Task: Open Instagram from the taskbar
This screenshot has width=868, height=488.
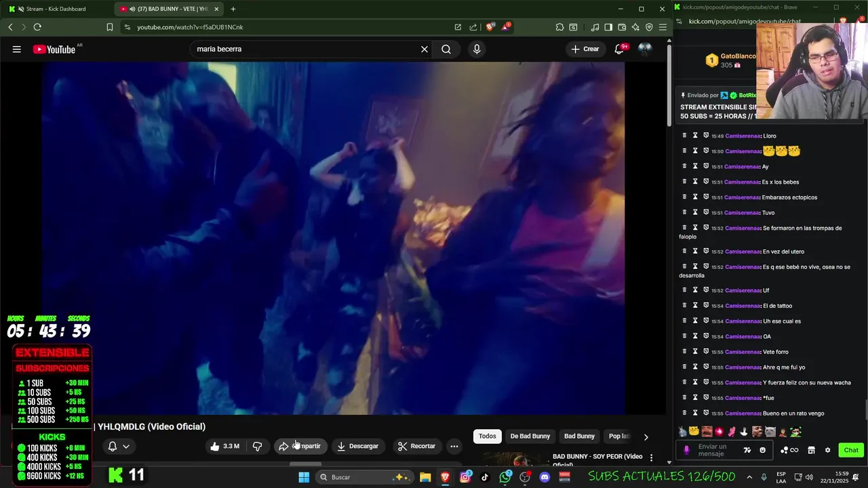Action: (x=465, y=477)
